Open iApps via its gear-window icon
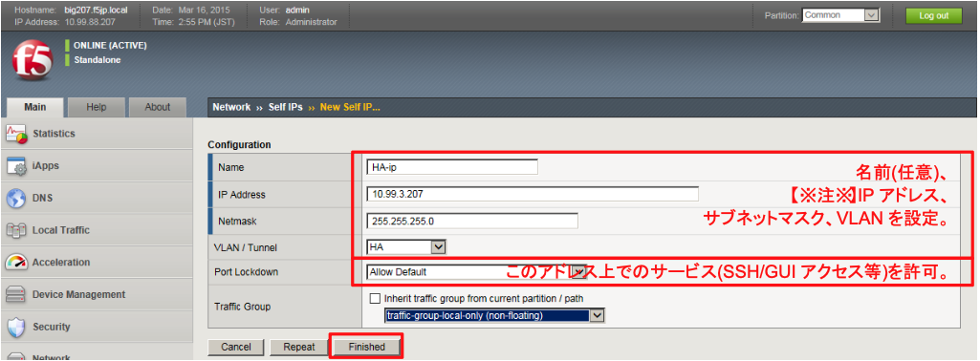980x361 pixels. [x=17, y=166]
